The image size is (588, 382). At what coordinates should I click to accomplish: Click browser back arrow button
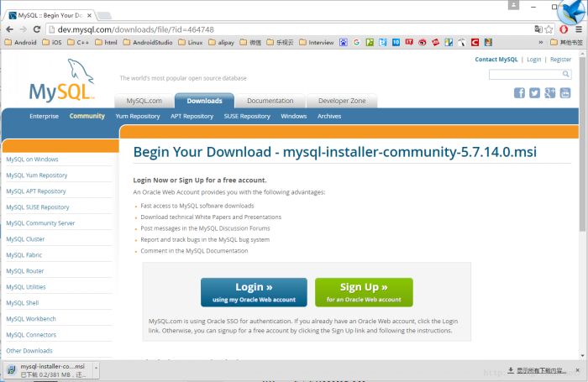click(x=10, y=29)
